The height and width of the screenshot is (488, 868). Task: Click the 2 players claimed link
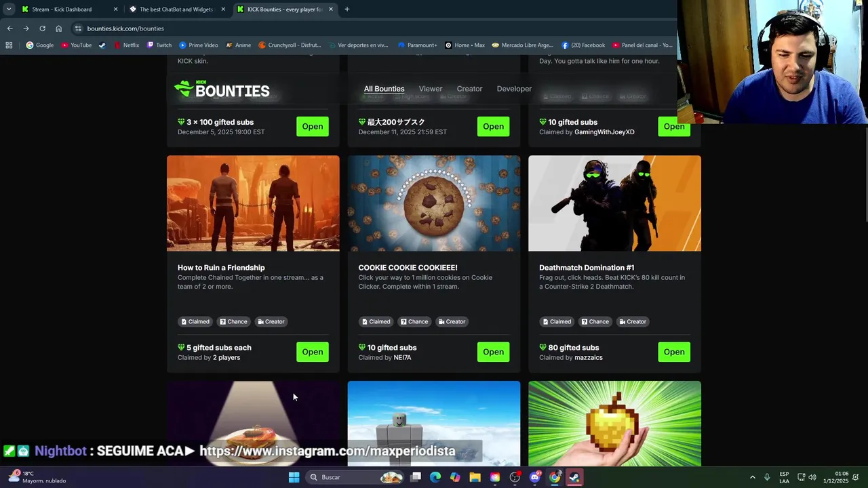[226, 358]
